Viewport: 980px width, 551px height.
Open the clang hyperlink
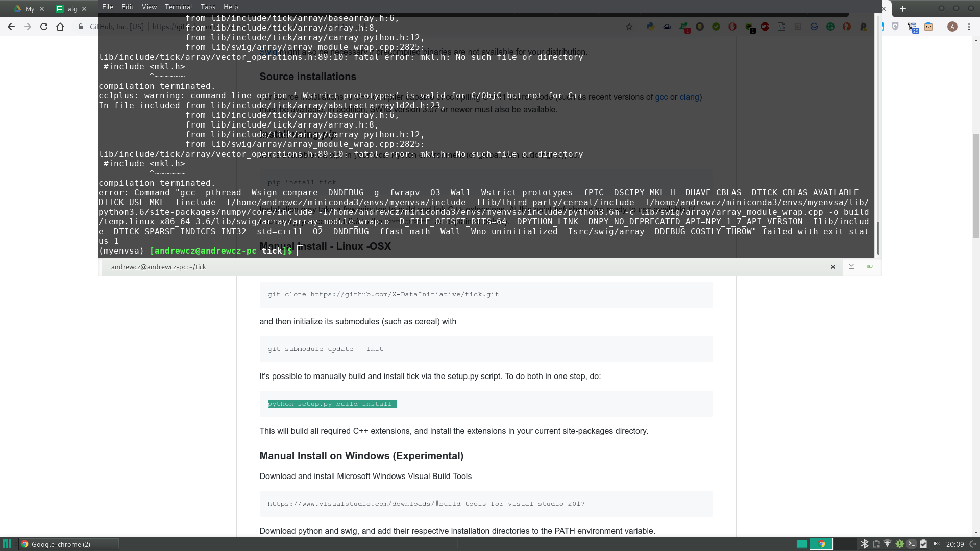coord(690,97)
